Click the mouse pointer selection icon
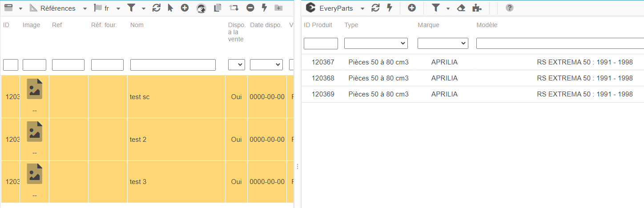Screen dimensions: 644x208 (x=170, y=8)
